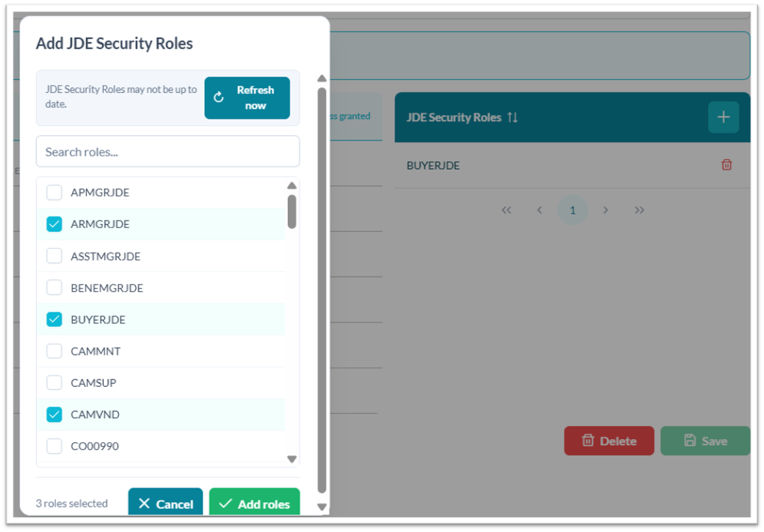Uncheck the ARMGRJDE role checkbox
Screen dimensions: 764x532
54,224
